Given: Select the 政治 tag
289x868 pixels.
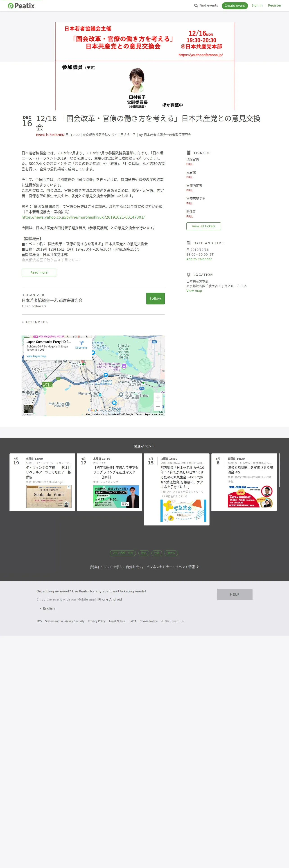Looking at the screenshot, I should tap(144, 553).
